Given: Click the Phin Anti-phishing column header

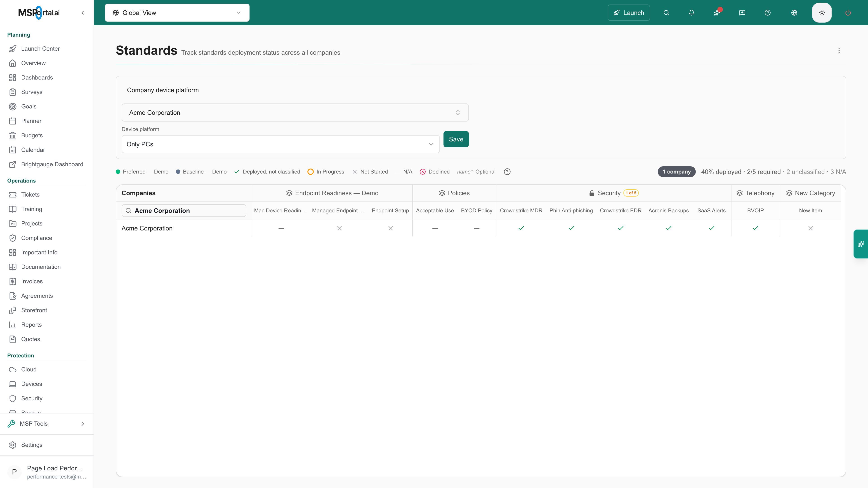Looking at the screenshot, I should [x=571, y=211].
